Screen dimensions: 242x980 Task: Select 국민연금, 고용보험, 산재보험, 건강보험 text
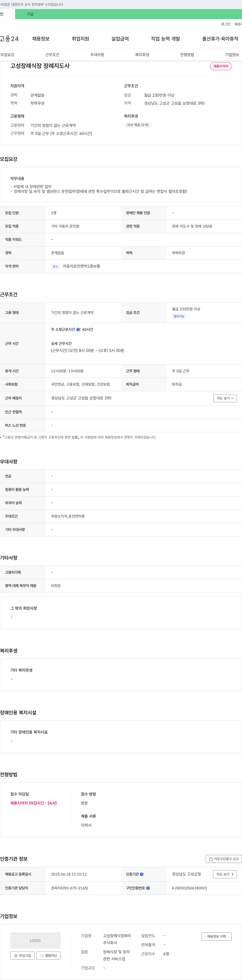pyautogui.click(x=80, y=384)
